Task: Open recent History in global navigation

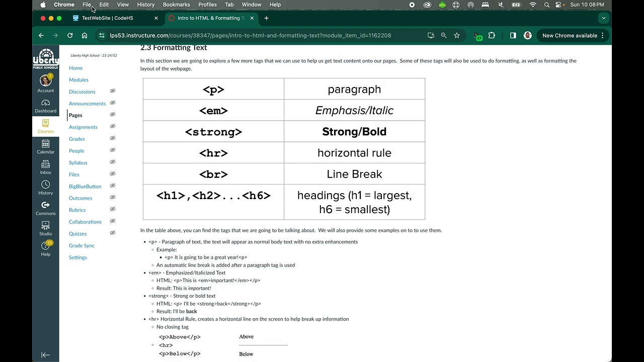Action: coord(45,188)
